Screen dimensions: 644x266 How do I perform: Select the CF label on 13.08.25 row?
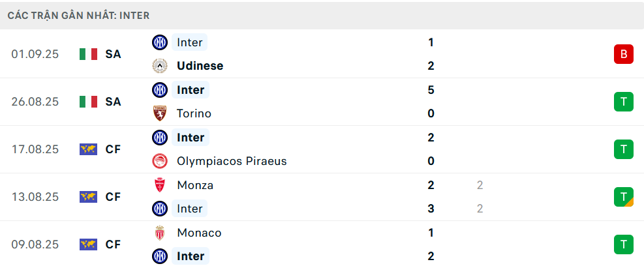tap(113, 197)
